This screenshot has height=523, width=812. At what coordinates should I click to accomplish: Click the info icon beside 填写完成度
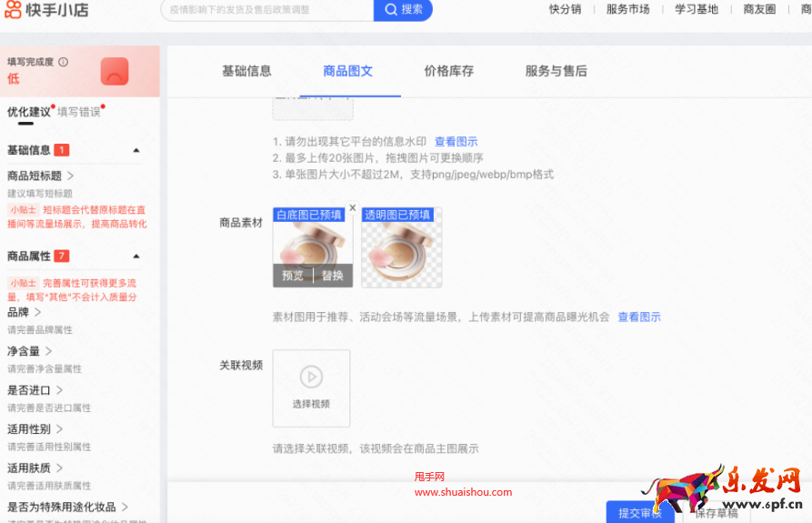pyautogui.click(x=63, y=62)
